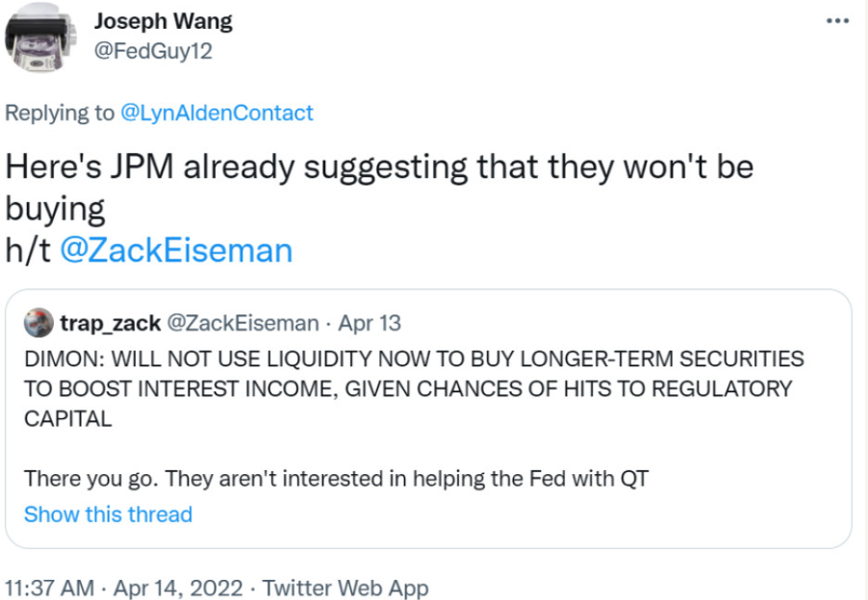Click the Apr 14, 2022 date
This screenshot has width=868, height=600.
(178, 587)
